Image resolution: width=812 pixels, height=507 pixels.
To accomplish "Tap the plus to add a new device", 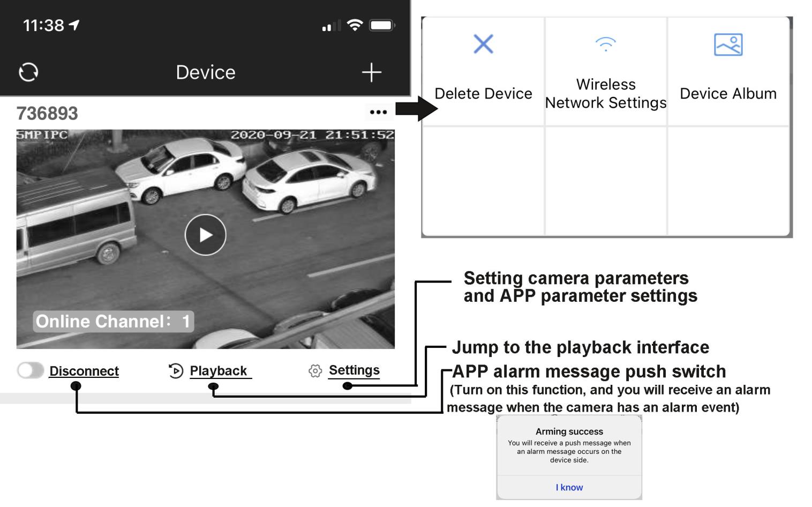I will click(372, 71).
